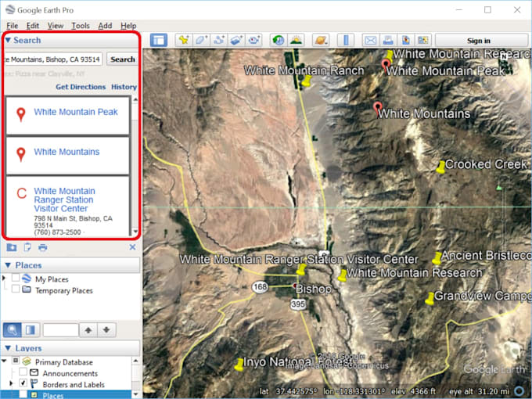Open the Help menu
Screen dimensions: 532x399
[128, 26]
